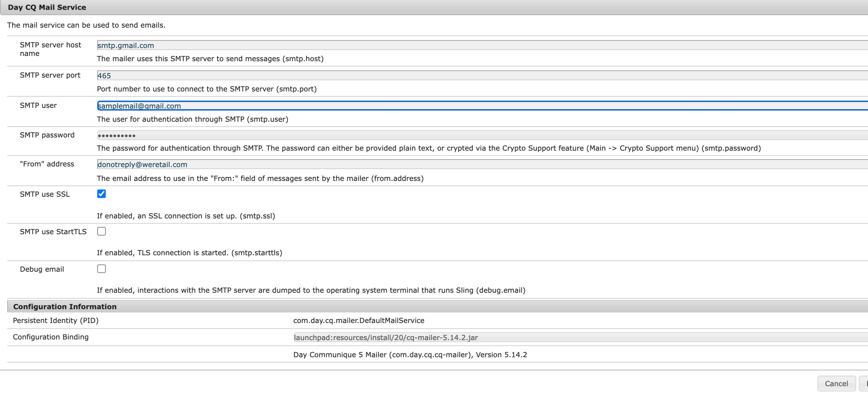This screenshot has width=868, height=398.
Task: Click the SMTP password description text
Action: point(428,148)
